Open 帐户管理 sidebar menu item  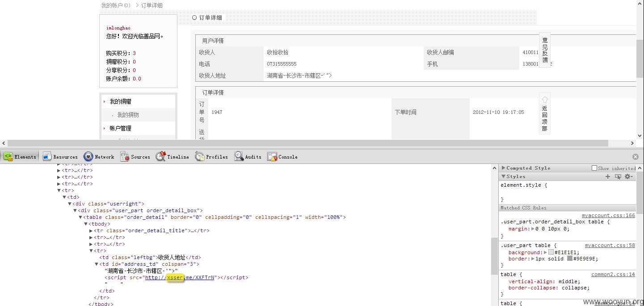[x=120, y=128]
